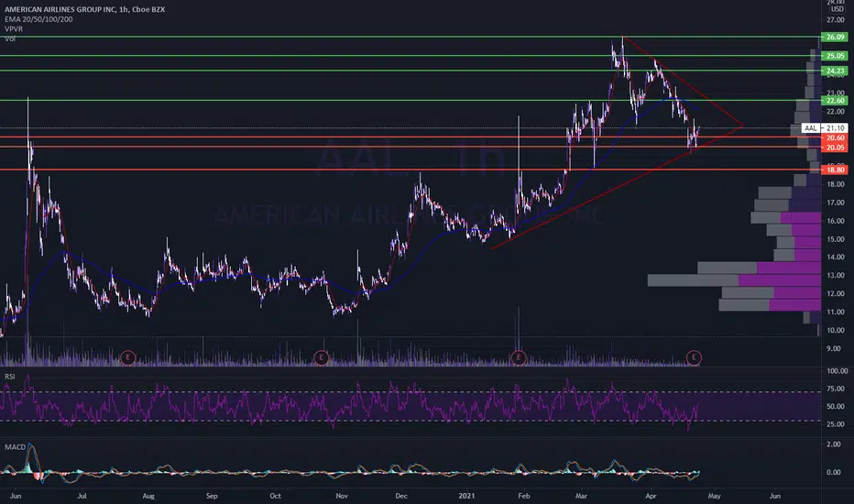Click the 2.00 MACD axis value
Image resolution: width=854 pixels, height=504 pixels.
(x=833, y=444)
